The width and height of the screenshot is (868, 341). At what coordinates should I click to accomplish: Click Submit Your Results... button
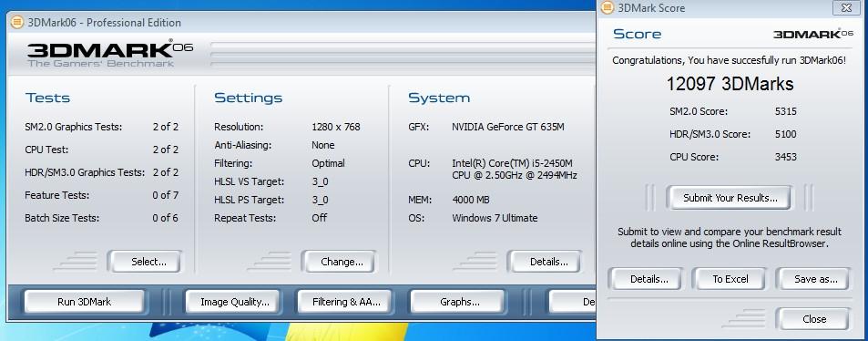point(730,198)
